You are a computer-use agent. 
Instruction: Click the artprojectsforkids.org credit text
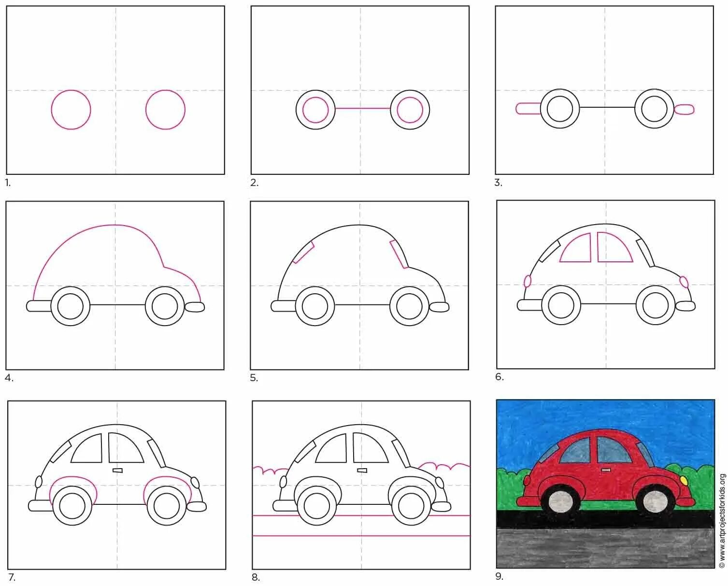[x=722, y=520]
